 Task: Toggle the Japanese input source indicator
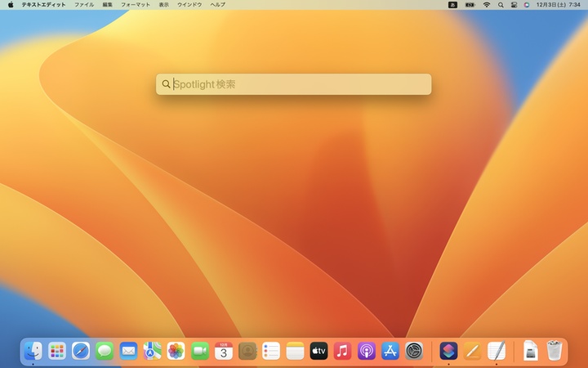pos(452,5)
